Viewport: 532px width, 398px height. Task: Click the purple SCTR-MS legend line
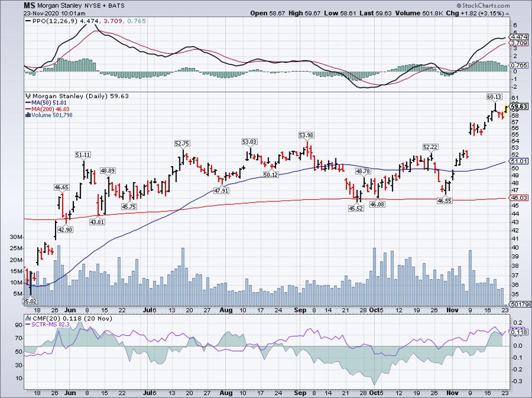[28, 325]
